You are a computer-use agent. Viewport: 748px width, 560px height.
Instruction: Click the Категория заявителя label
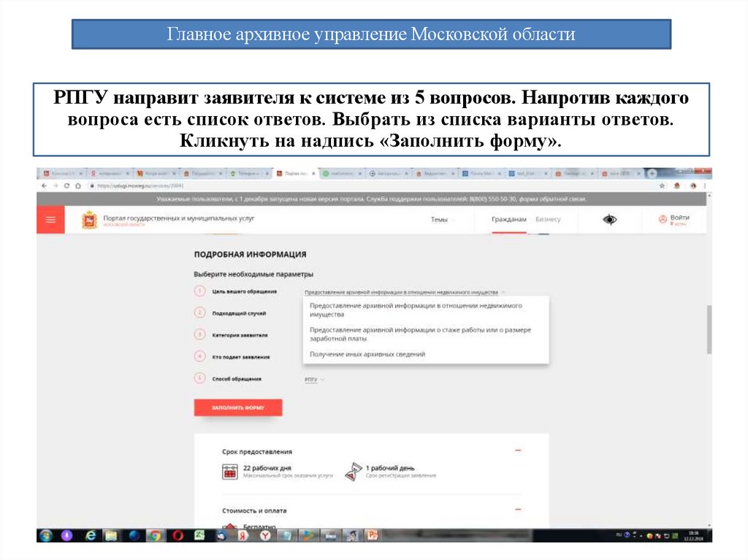tap(240, 335)
